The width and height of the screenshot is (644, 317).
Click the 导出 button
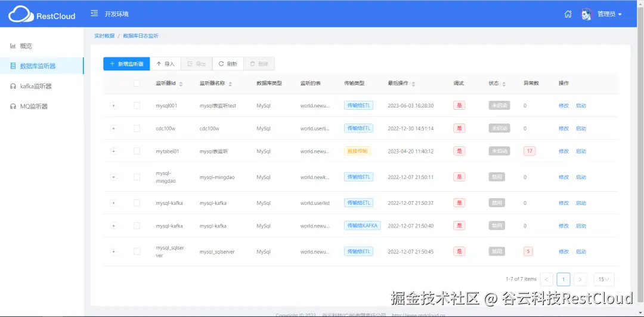[197, 64]
